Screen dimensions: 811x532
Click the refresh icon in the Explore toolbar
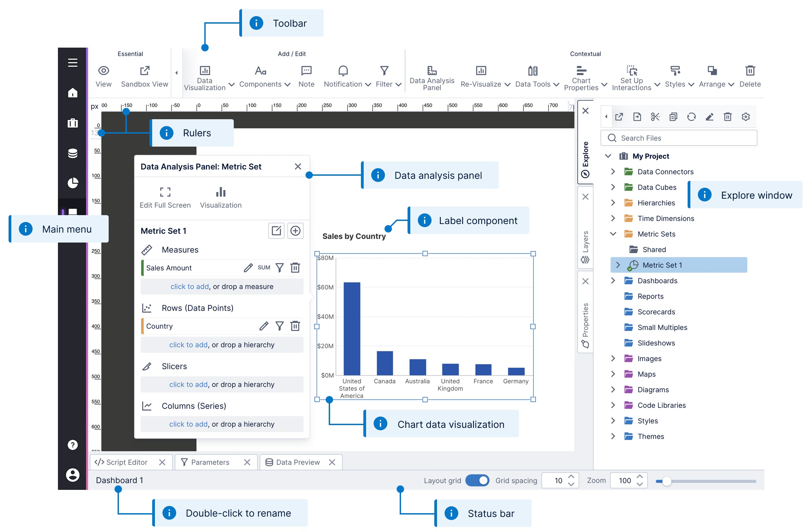click(691, 117)
